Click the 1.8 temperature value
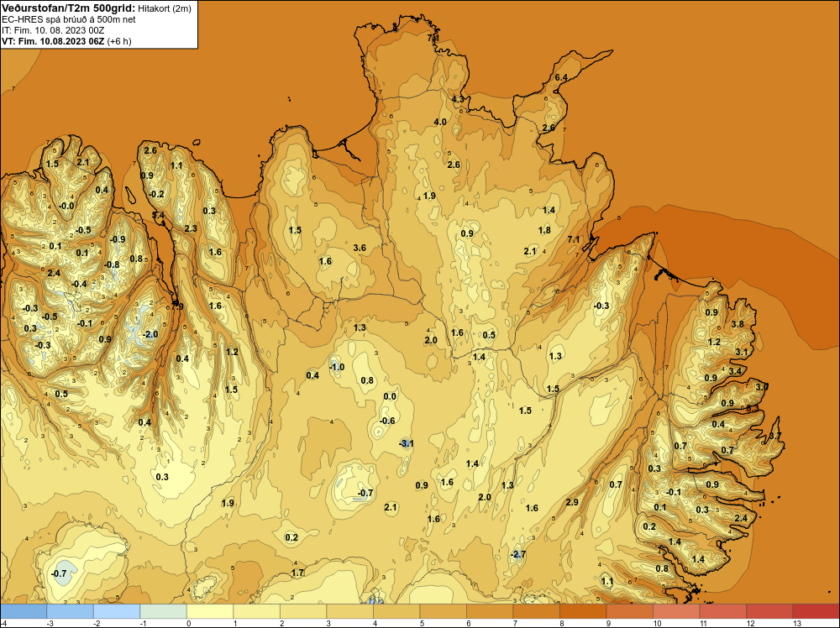Screen dimensions: 840x628 pyautogui.click(x=544, y=230)
